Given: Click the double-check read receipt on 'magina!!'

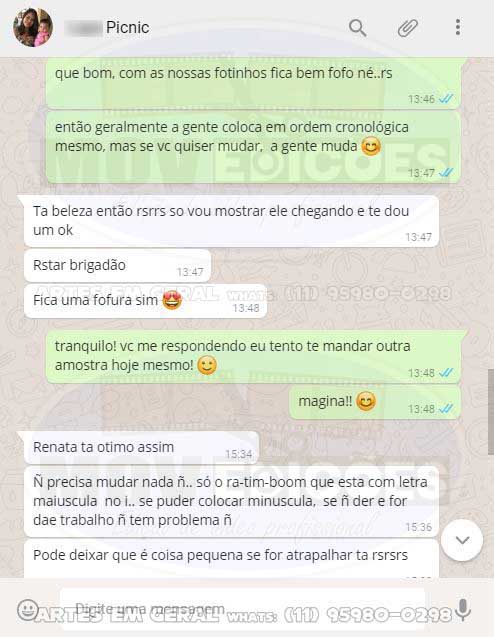Looking at the screenshot, I should tap(446, 408).
